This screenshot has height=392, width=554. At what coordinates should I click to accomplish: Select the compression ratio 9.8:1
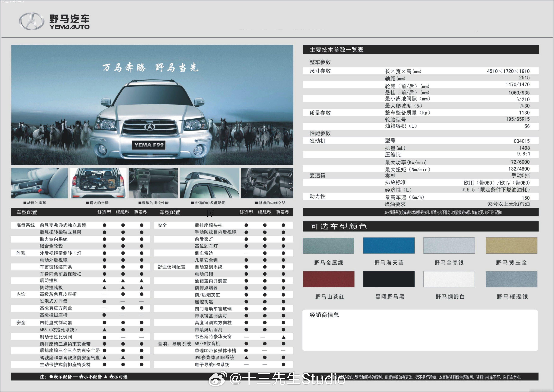coord(523,154)
